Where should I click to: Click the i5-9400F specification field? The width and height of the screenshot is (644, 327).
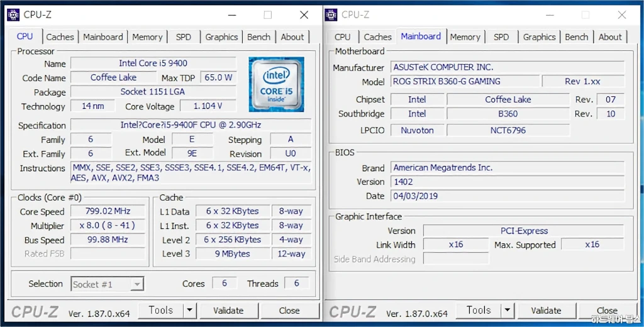point(191,125)
